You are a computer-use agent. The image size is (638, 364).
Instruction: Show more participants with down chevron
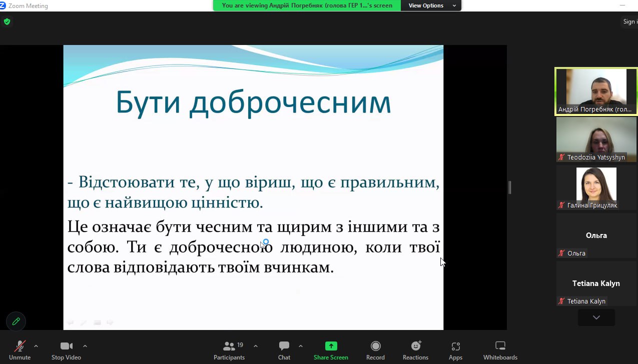click(x=596, y=317)
